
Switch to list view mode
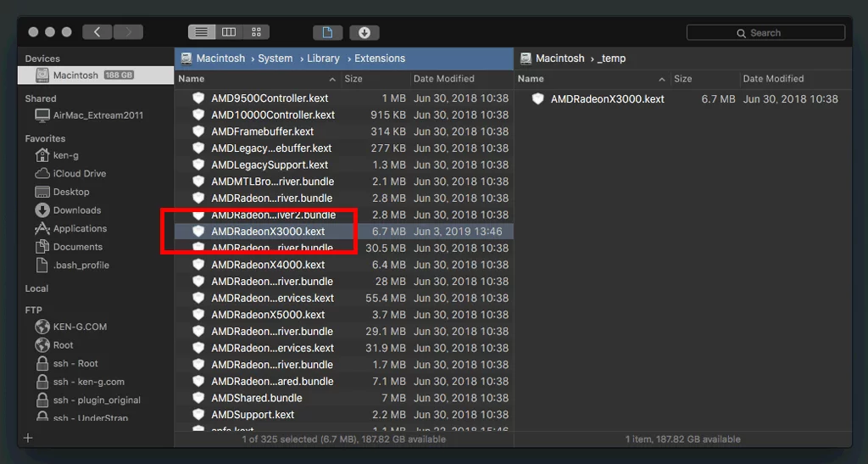click(202, 32)
